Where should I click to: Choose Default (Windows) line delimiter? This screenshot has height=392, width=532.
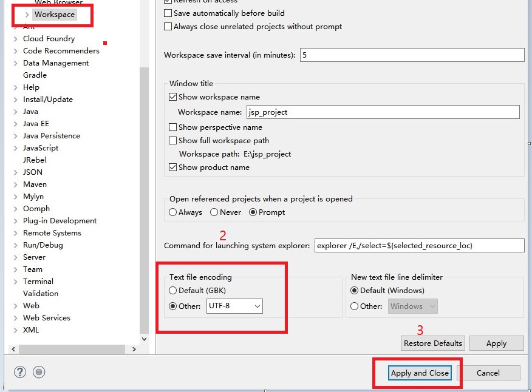tap(354, 291)
